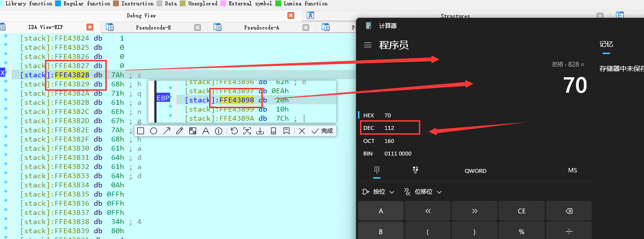Click the Pseudocode-E tab icon

coord(110,28)
